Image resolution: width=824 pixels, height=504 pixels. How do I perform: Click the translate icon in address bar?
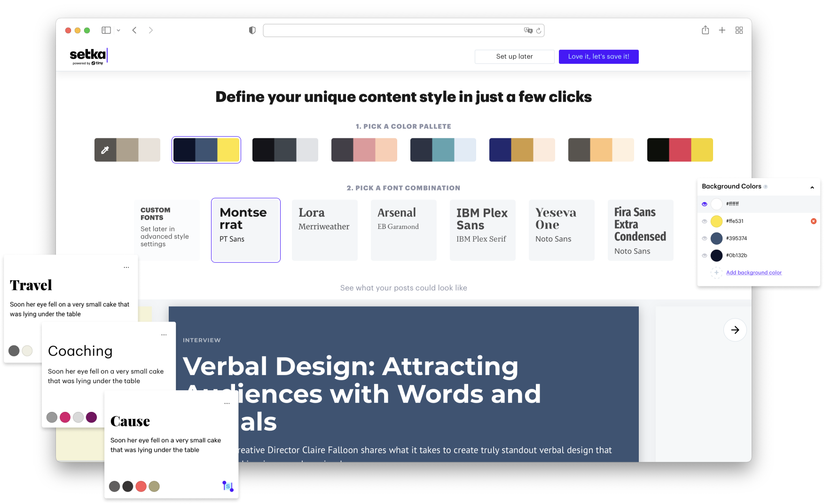(x=528, y=31)
